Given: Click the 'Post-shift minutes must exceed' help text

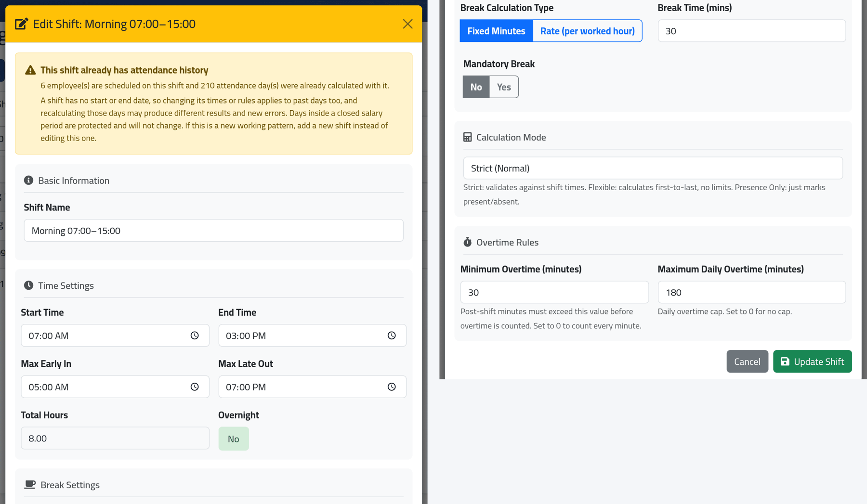Looking at the screenshot, I should click(x=551, y=319).
